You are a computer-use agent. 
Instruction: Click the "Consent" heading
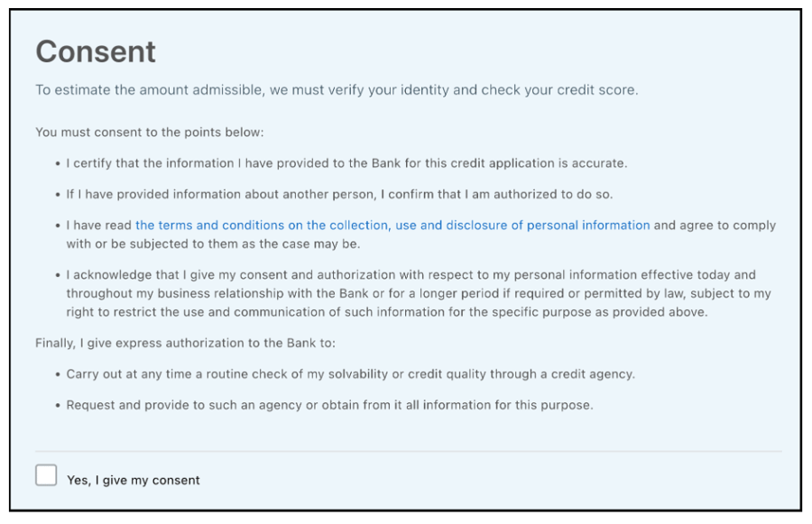(96, 51)
